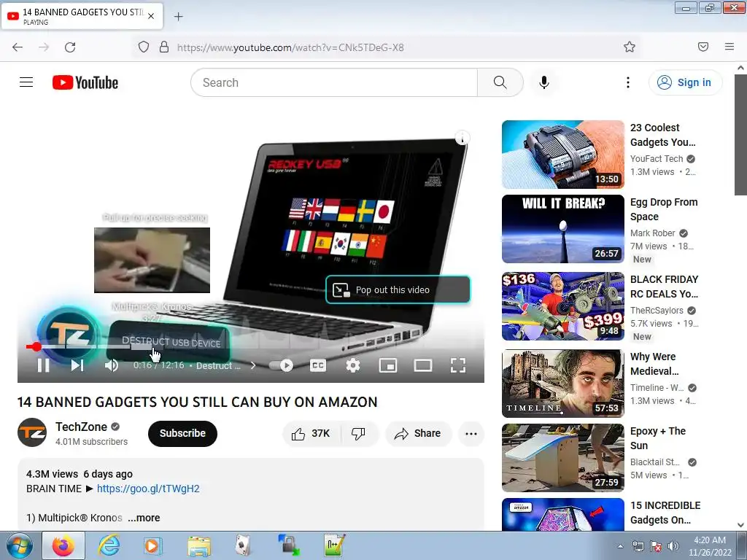Expand the Destruct chapter chevron
The height and width of the screenshot is (560, 747).
coord(253,366)
